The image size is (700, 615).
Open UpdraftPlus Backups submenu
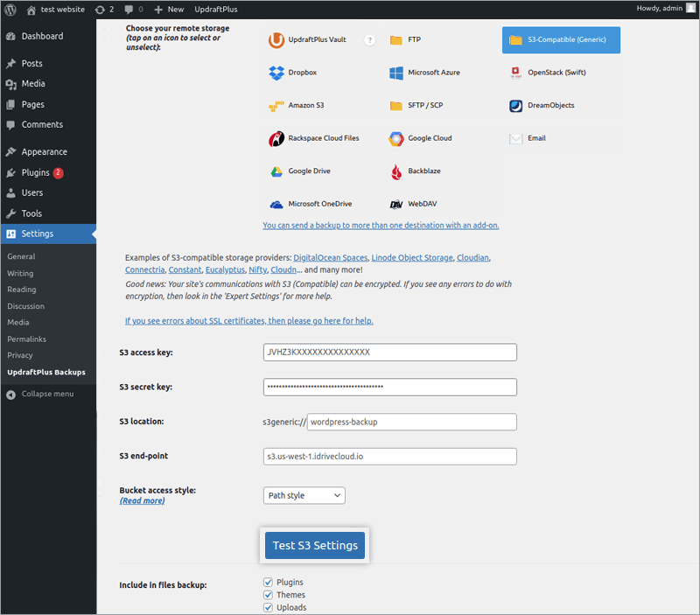46,372
